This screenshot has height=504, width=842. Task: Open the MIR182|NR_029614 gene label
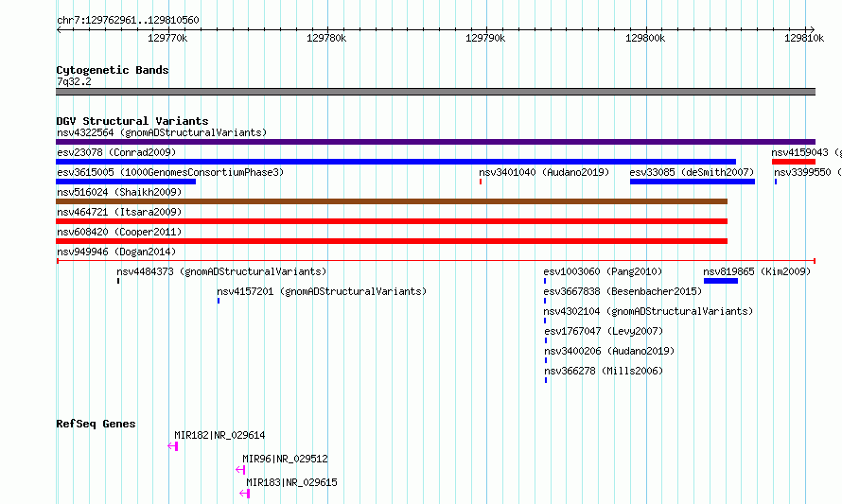219,435
